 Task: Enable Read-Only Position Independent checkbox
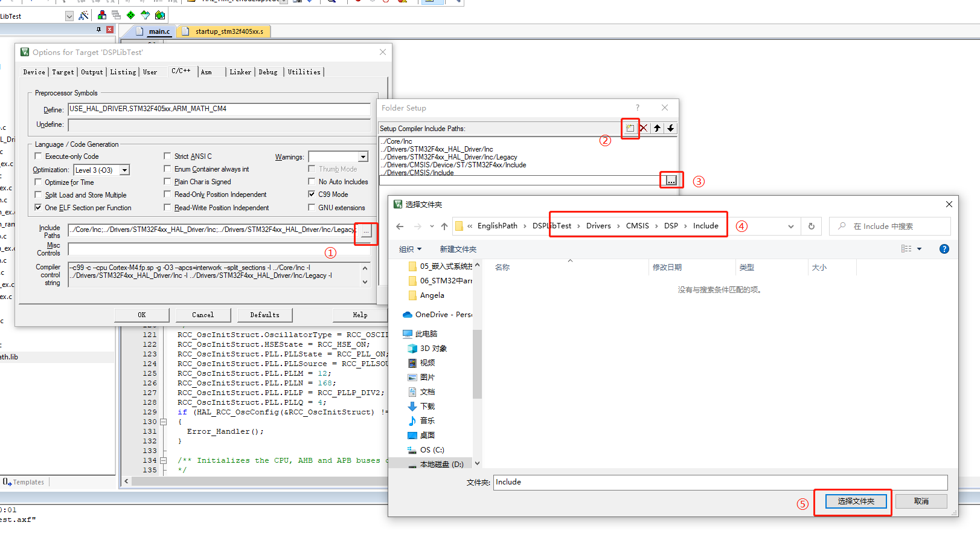click(x=168, y=194)
